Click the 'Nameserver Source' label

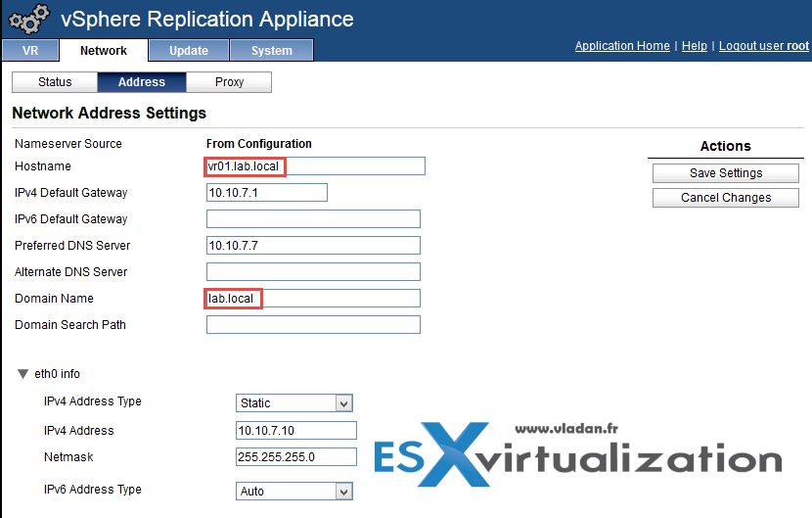(x=68, y=144)
